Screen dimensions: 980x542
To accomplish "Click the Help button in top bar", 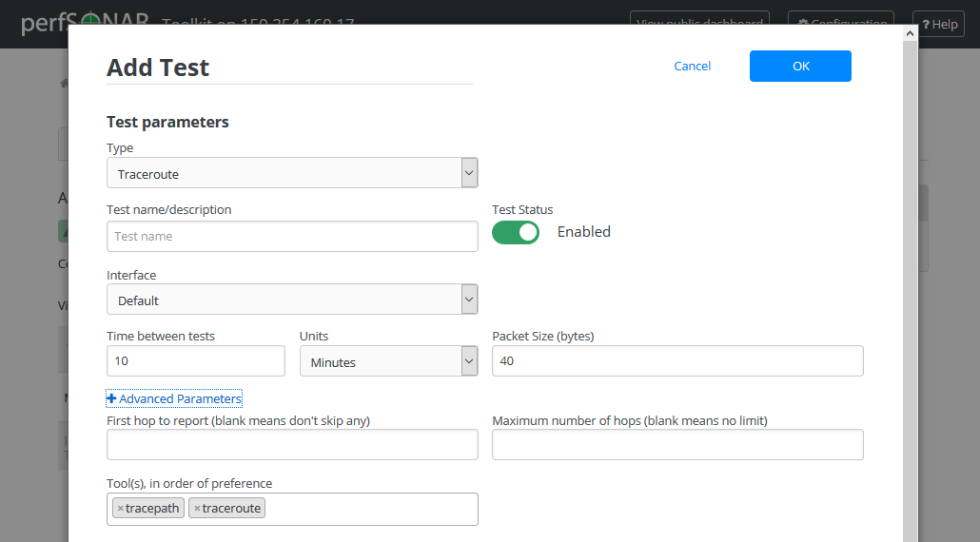I will pos(939,25).
